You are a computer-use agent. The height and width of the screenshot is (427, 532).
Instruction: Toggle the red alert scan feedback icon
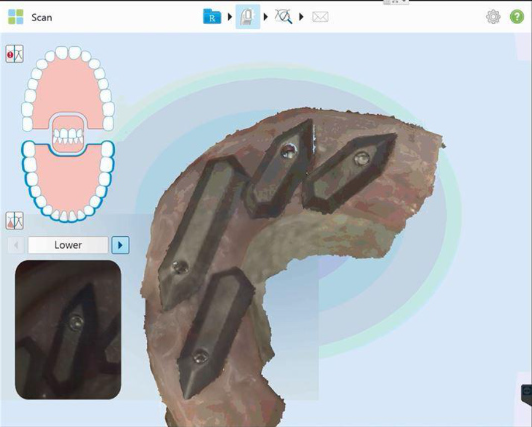pos(15,54)
